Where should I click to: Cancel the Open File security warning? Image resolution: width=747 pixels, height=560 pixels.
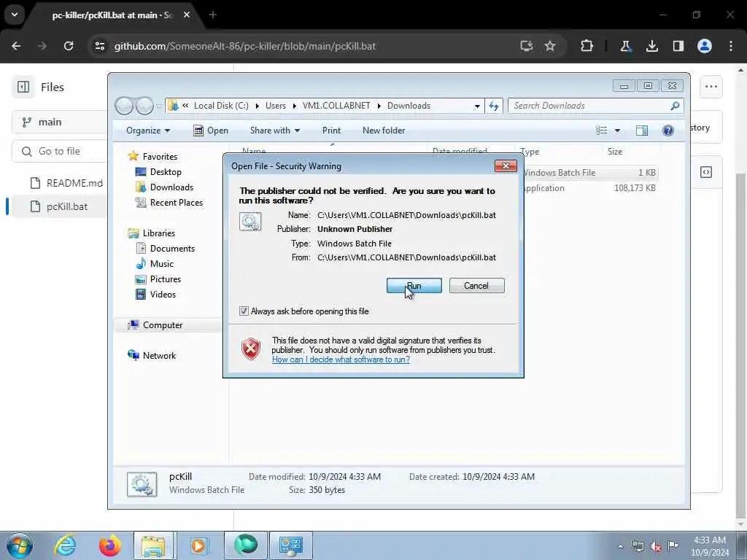pos(476,286)
